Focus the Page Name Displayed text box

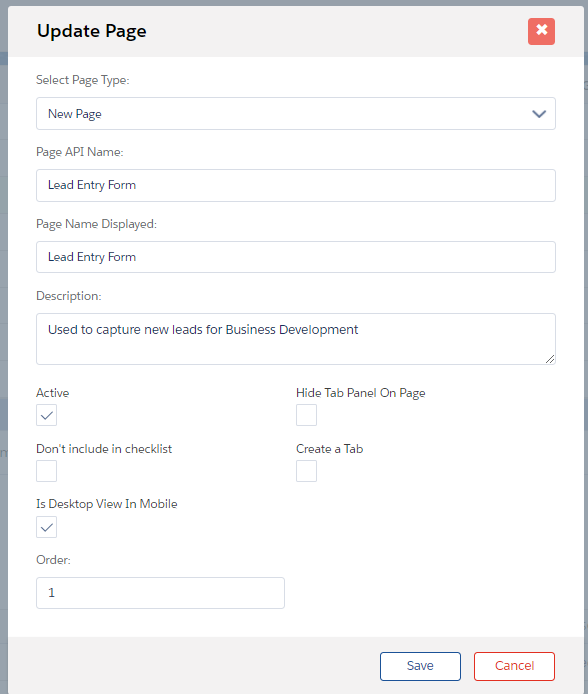296,257
